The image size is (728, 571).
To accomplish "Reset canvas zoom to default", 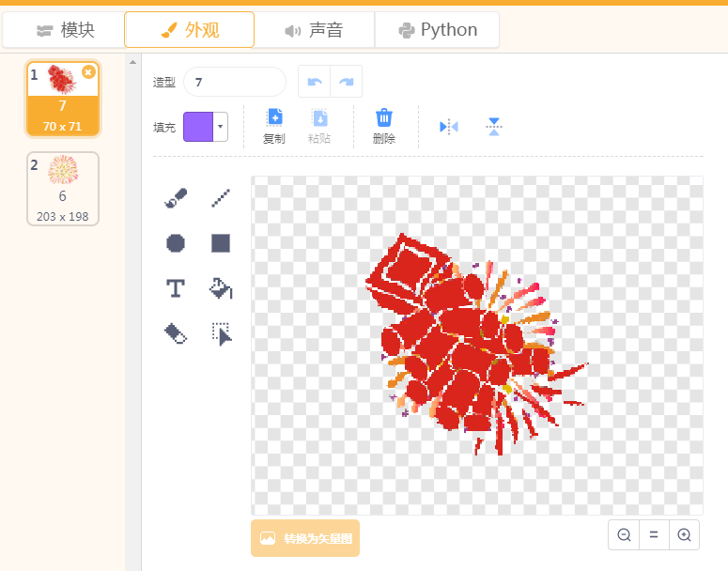I will pyautogui.click(x=654, y=534).
